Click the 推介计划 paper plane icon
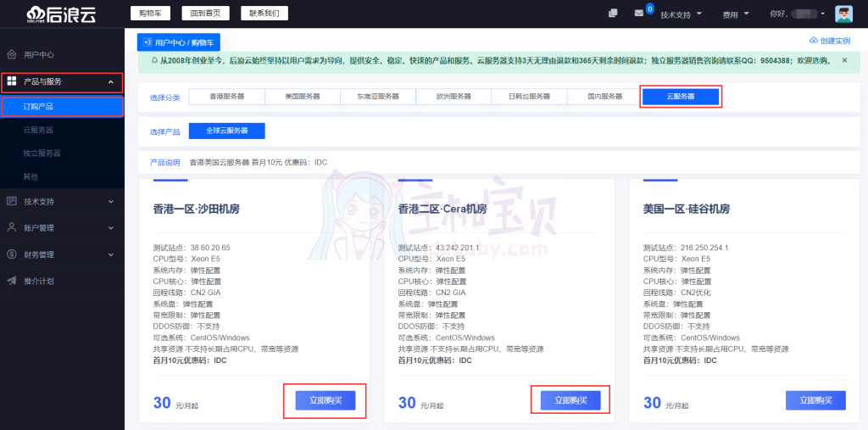This screenshot has width=868, height=430. point(12,281)
